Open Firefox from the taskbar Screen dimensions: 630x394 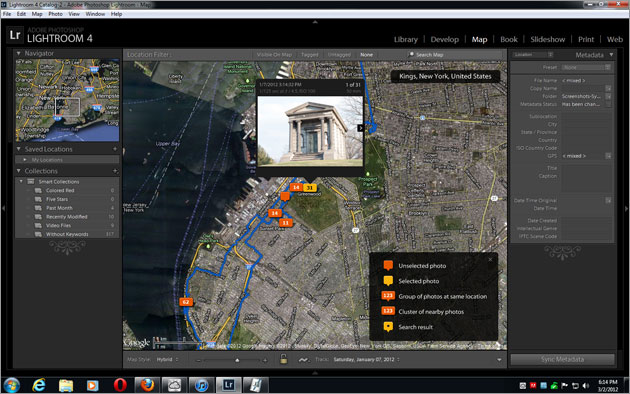pos(147,385)
